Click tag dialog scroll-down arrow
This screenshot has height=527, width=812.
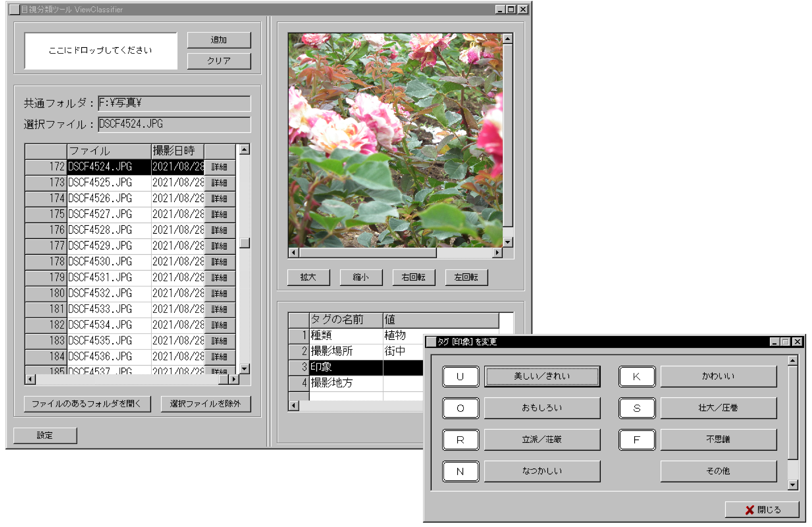click(x=793, y=485)
